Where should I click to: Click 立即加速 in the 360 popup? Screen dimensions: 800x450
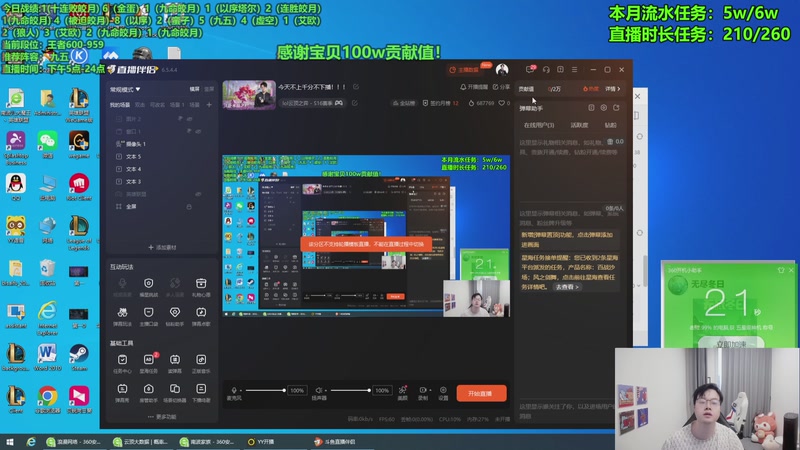point(731,343)
